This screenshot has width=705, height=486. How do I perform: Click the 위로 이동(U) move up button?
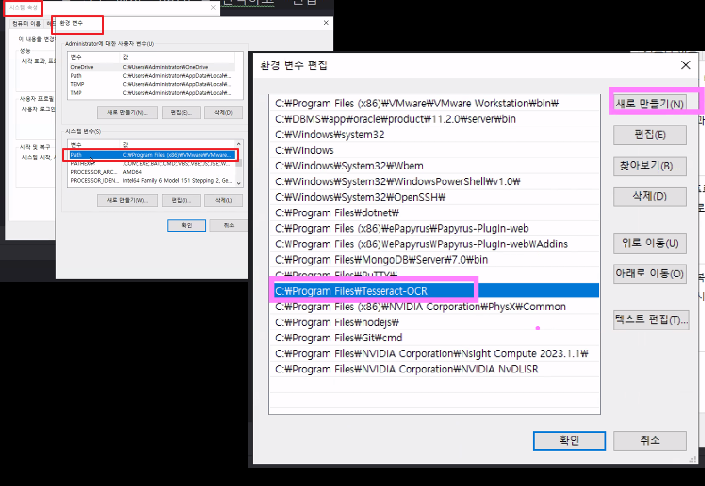coord(650,243)
